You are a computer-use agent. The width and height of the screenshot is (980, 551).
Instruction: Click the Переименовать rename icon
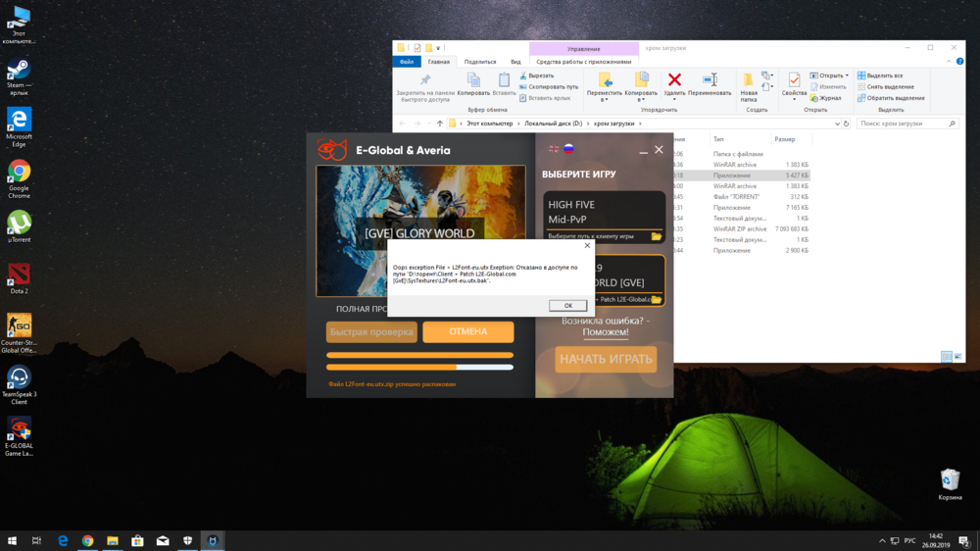coord(710,80)
